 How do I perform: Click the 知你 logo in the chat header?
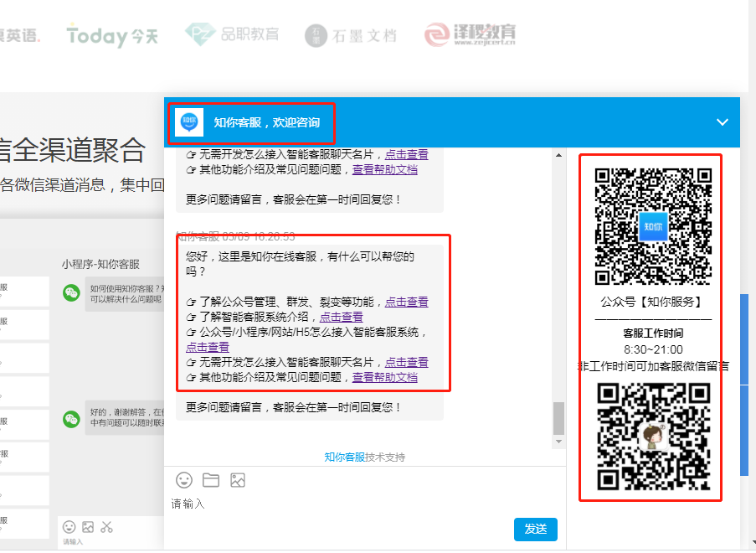pyautogui.click(x=189, y=122)
